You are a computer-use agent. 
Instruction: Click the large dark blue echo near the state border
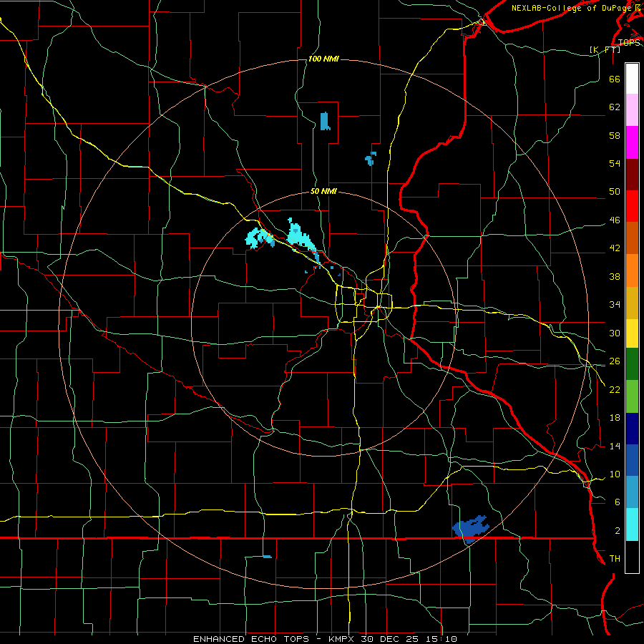pyautogui.click(x=470, y=529)
